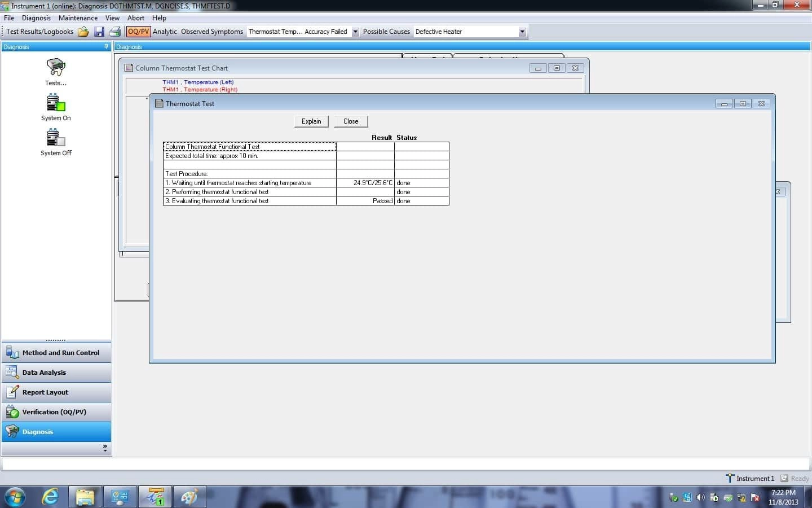Screen dimensions: 812x508
Task: Click the volume speaker tray icon
Action: click(700, 497)
